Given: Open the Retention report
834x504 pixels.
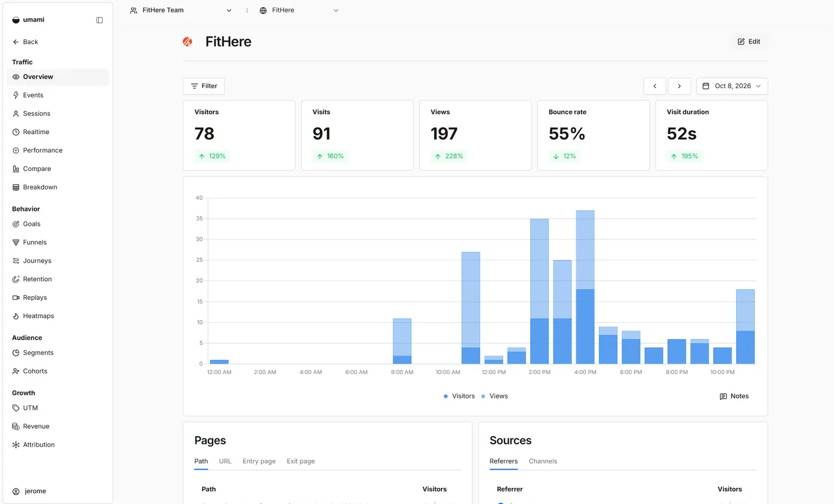Looking at the screenshot, I should click(58, 279).
